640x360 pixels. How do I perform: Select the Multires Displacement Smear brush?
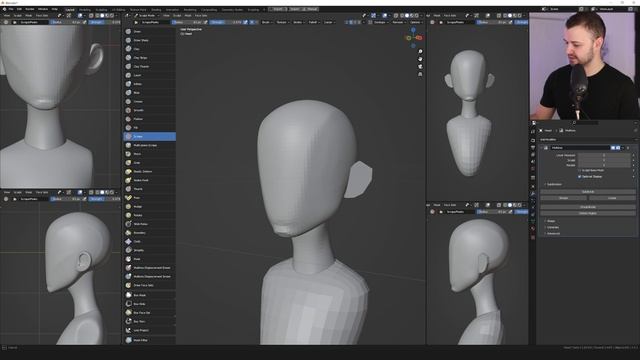click(x=149, y=276)
